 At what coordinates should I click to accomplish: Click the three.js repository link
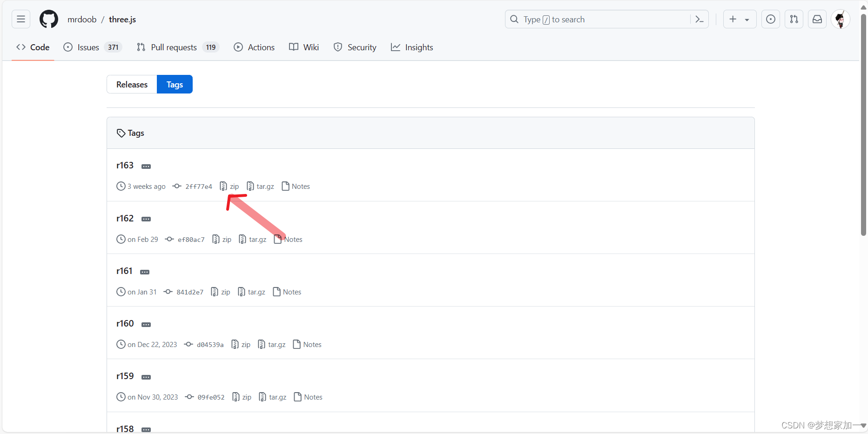[x=122, y=19]
